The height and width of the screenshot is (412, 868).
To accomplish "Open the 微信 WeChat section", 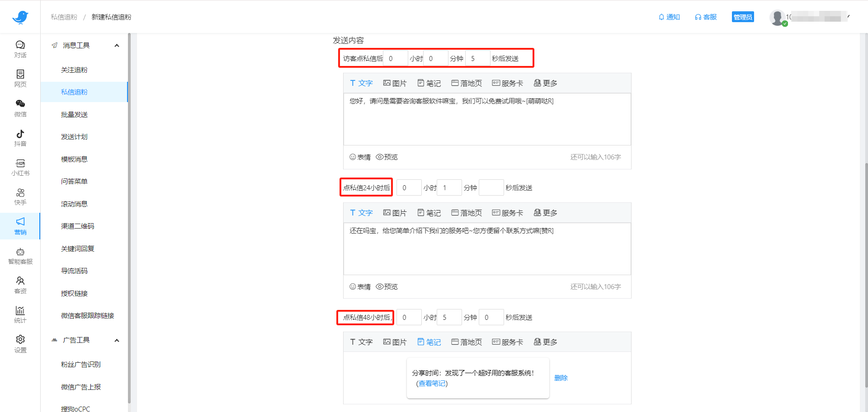I will click(x=20, y=108).
